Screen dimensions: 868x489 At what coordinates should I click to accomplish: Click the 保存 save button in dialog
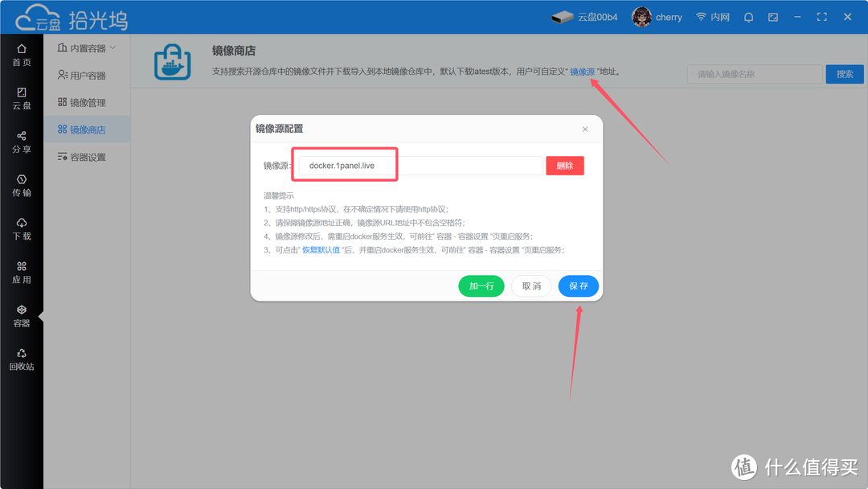click(x=578, y=286)
